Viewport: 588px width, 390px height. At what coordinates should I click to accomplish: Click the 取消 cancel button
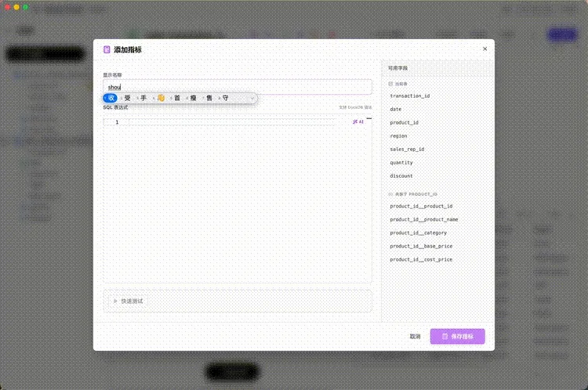click(x=415, y=337)
